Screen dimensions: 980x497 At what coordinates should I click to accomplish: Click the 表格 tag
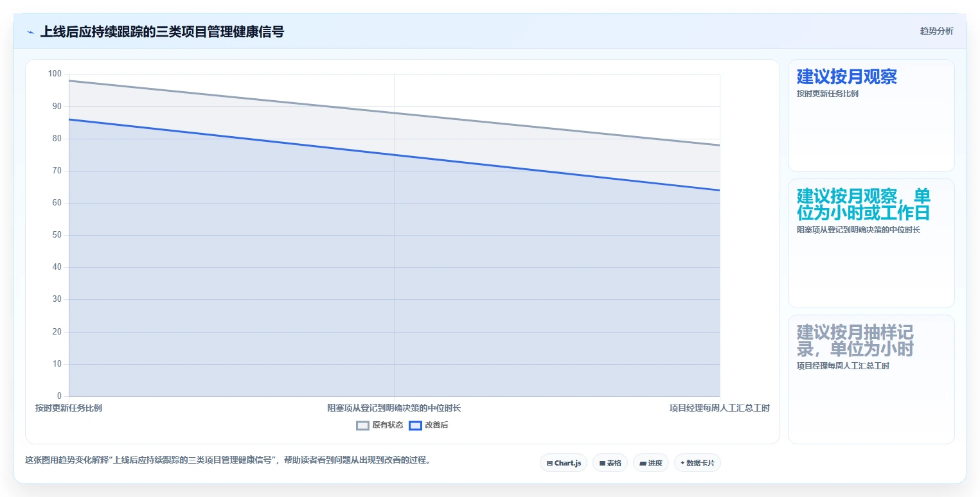[610, 463]
